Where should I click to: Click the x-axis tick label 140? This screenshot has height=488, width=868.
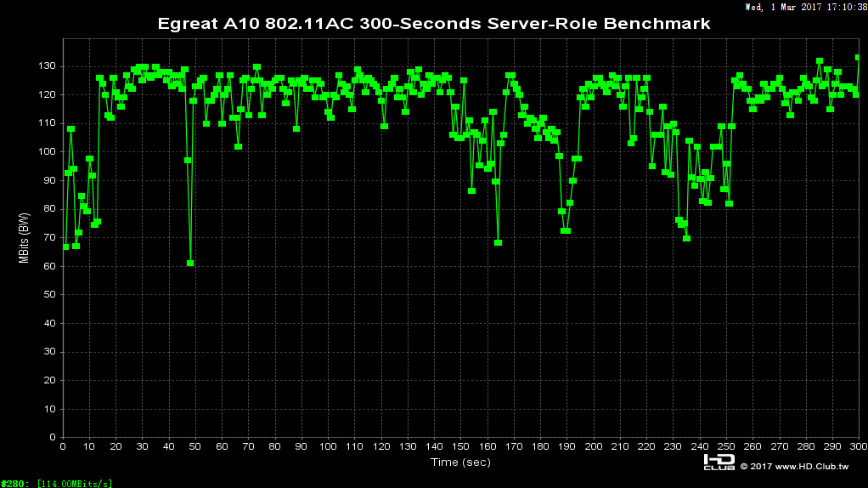(x=434, y=446)
